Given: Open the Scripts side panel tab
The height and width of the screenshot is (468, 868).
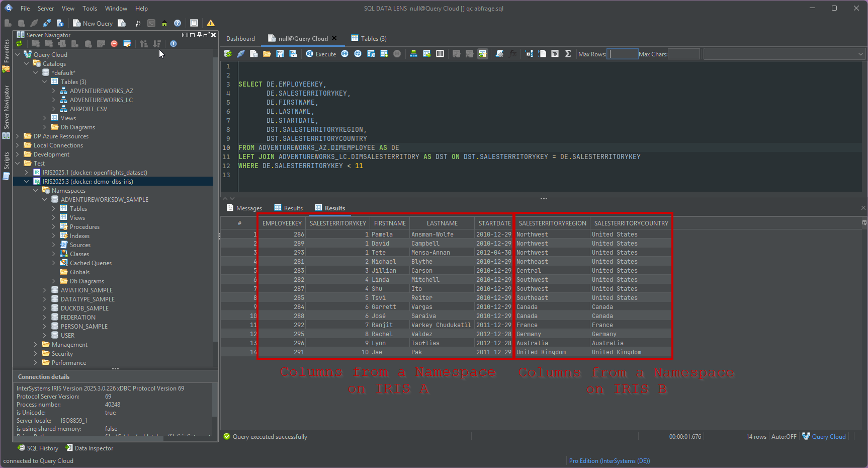Looking at the screenshot, I should (6, 166).
